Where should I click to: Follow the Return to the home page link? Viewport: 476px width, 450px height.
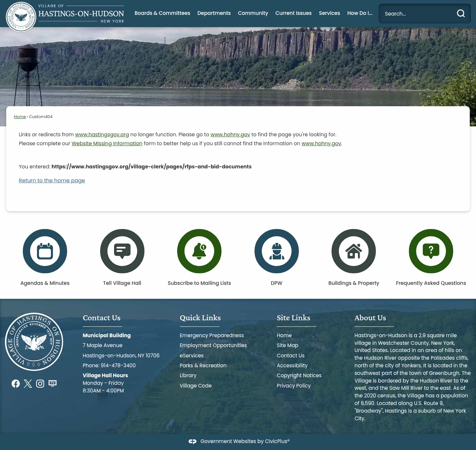tap(52, 180)
